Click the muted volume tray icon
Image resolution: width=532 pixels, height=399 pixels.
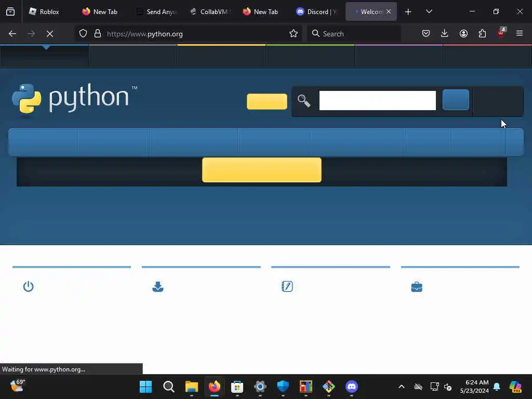[x=448, y=387]
